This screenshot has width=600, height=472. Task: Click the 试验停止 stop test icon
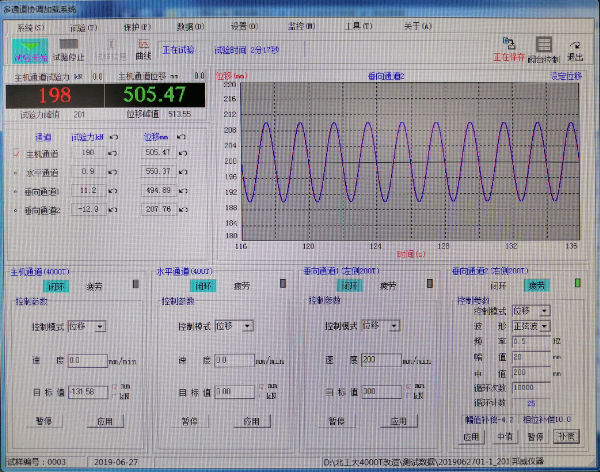[68, 50]
